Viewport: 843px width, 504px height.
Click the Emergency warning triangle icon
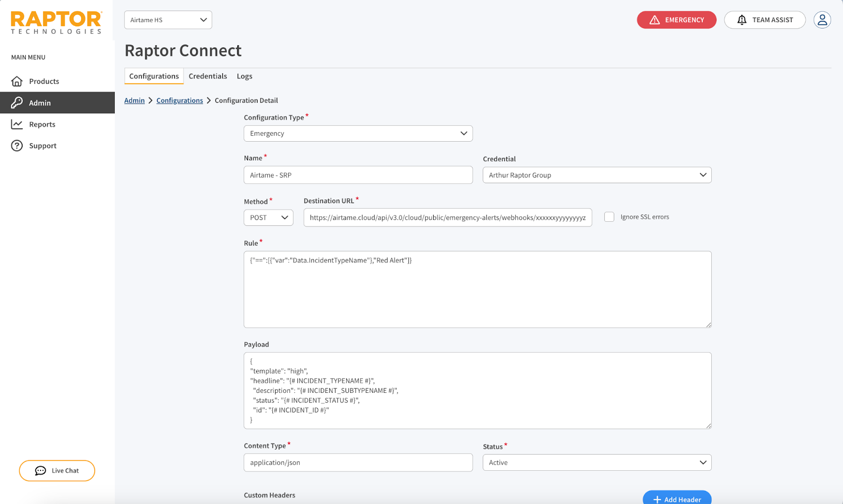[654, 20]
